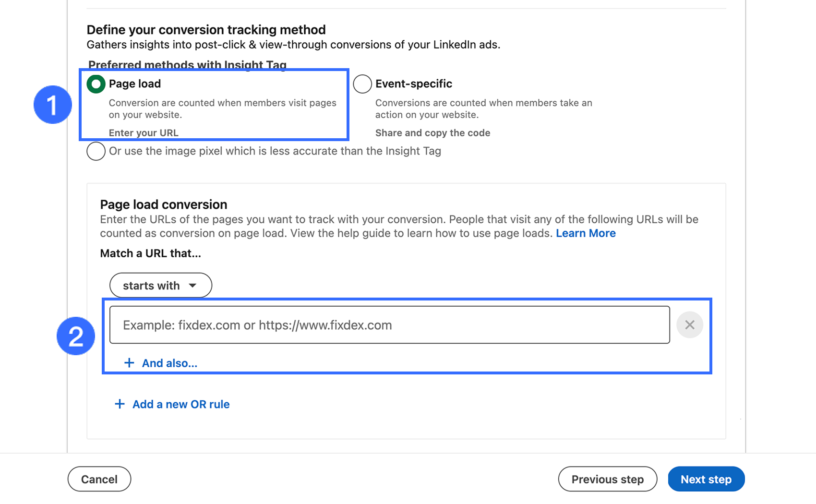Click the plus icon before "Add a new OR rule"
The height and width of the screenshot is (504, 816).
(x=120, y=404)
